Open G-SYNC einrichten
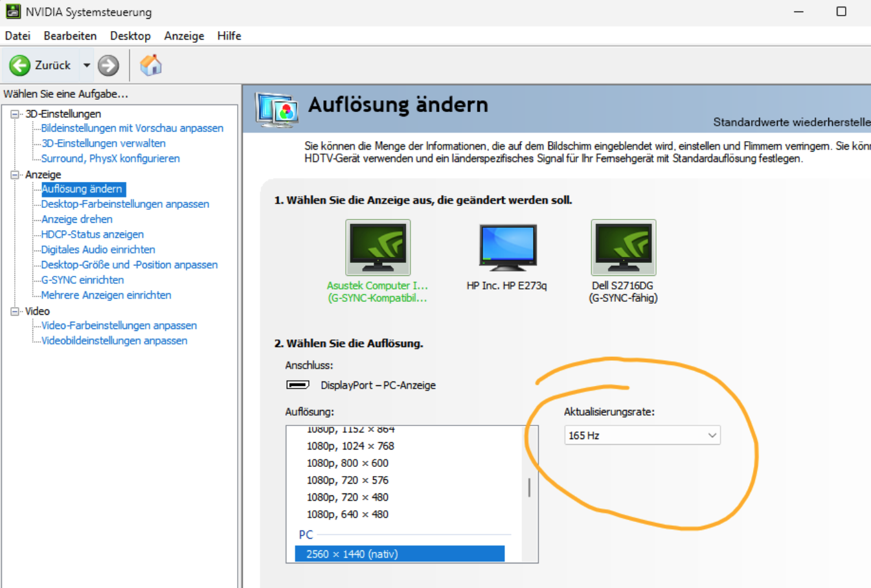 (82, 280)
